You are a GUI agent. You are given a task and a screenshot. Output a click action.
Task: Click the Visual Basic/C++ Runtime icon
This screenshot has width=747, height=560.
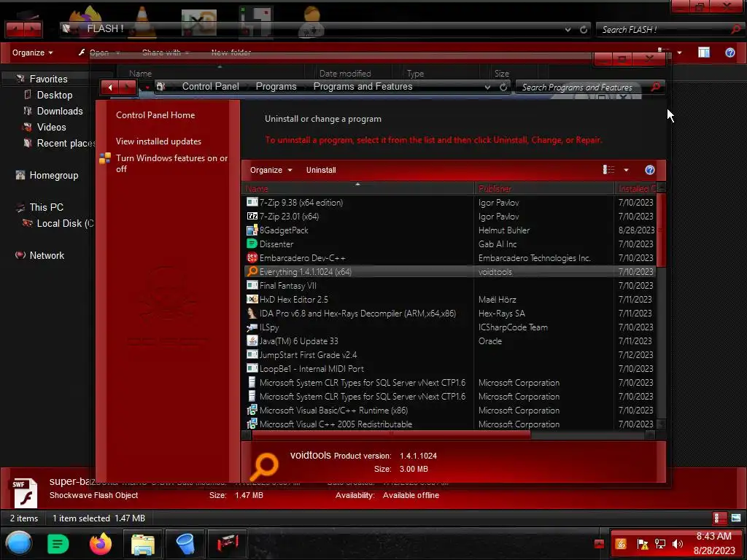[252, 410]
